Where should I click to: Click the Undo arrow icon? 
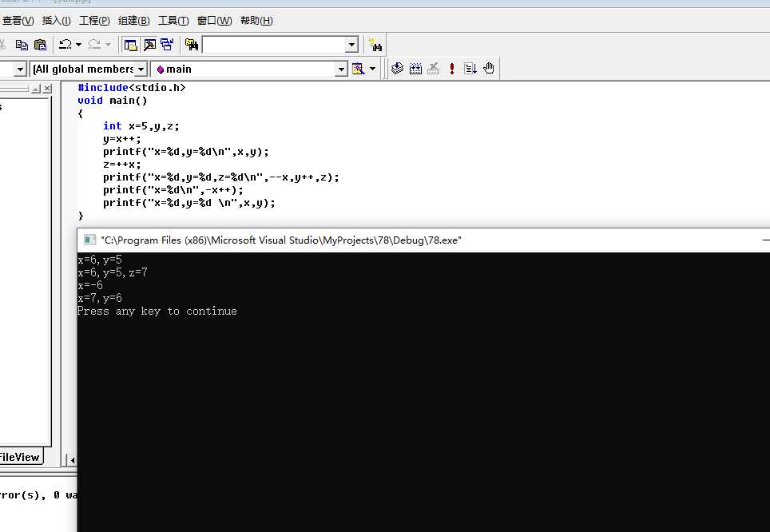tap(65, 45)
